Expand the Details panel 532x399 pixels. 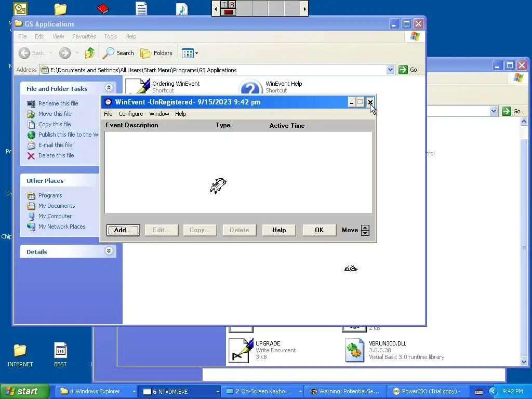tap(109, 251)
